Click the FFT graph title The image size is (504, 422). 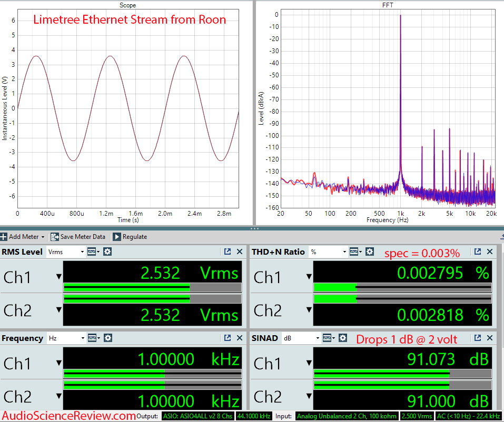(388, 5)
